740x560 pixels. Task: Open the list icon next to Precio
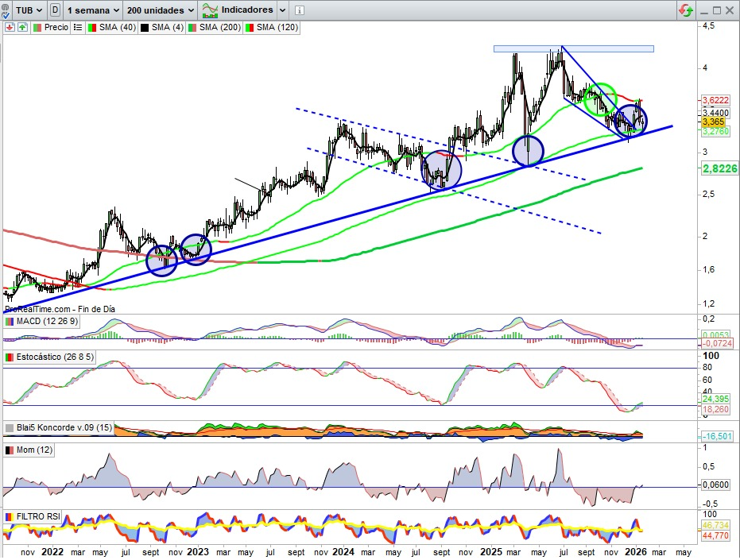coord(77,27)
